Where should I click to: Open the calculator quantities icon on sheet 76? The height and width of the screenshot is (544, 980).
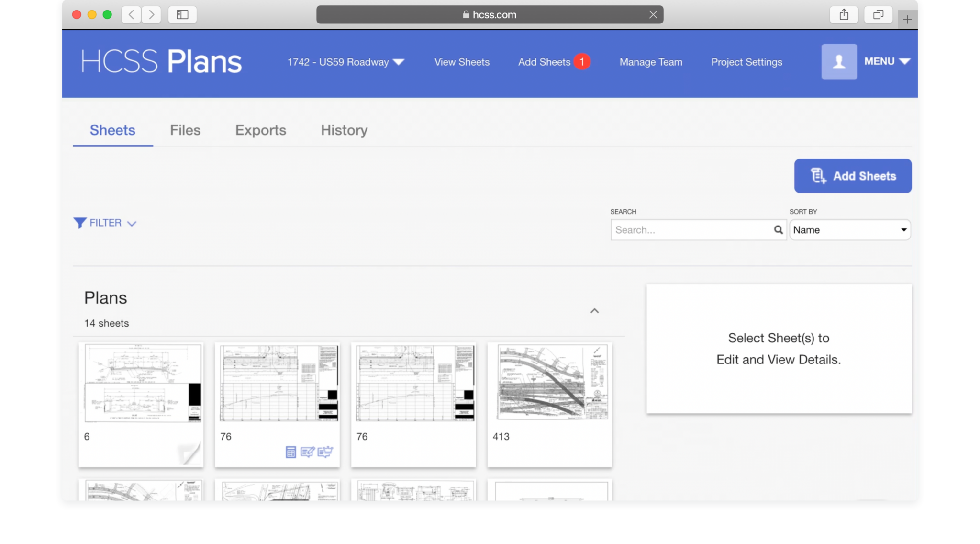click(291, 452)
